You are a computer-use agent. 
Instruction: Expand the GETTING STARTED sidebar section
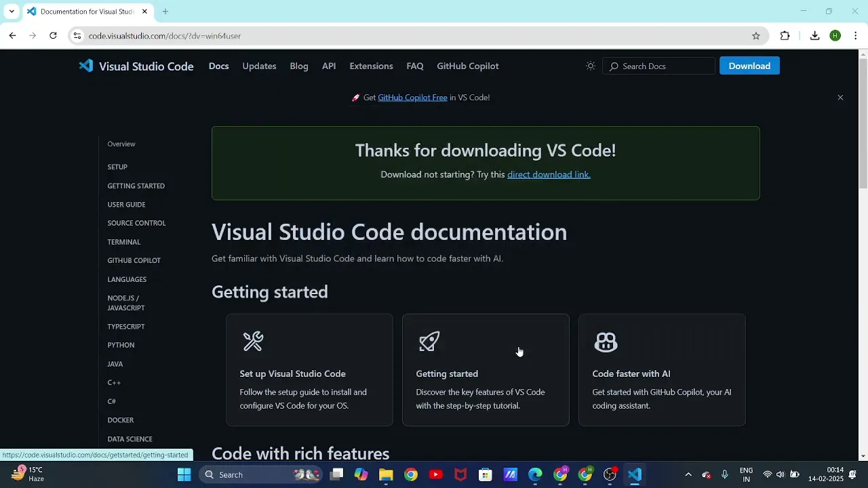pyautogui.click(x=136, y=186)
